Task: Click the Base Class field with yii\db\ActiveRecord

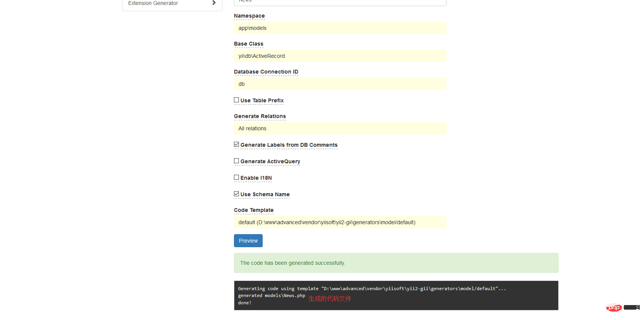Action: tap(340, 56)
